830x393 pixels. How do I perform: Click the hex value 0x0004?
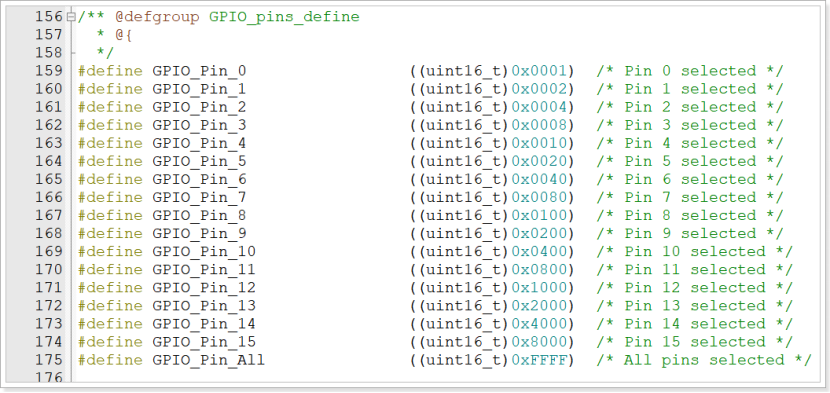coord(539,107)
